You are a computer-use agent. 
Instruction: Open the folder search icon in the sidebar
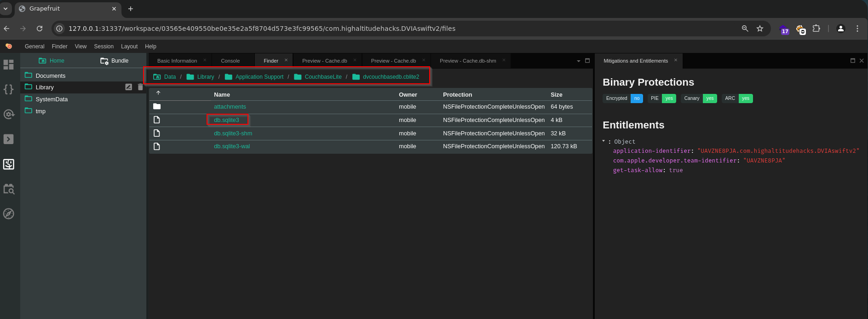8,189
